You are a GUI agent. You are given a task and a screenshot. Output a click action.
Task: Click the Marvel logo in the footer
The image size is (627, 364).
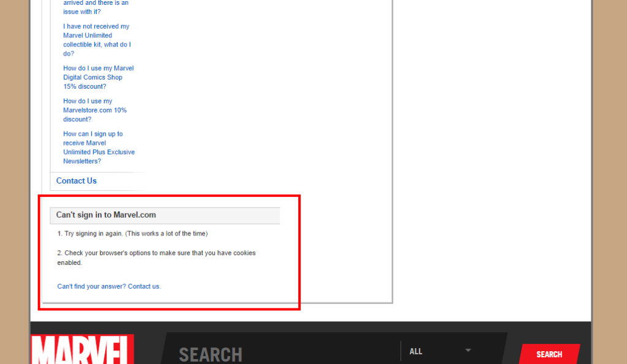pyautogui.click(x=82, y=351)
